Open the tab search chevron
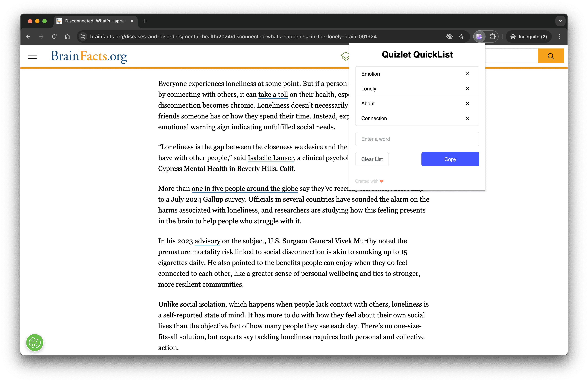This screenshot has height=382, width=588. click(560, 21)
